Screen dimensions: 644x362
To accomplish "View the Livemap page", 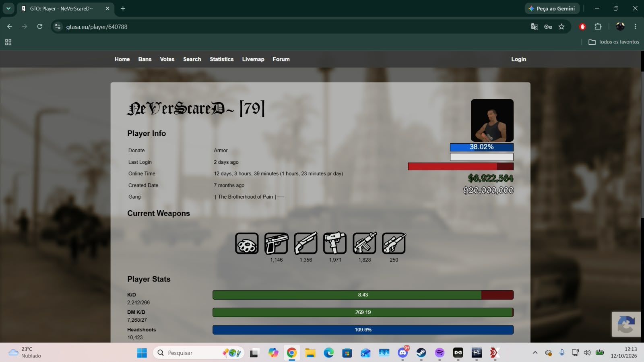I will point(253,59).
